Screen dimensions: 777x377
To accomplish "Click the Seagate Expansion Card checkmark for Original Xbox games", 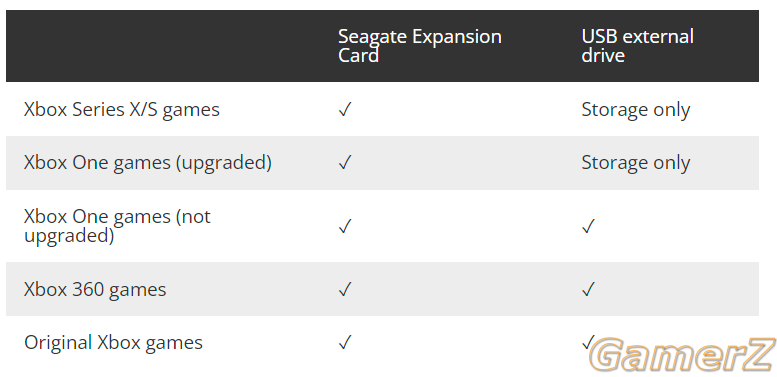I will [x=345, y=342].
